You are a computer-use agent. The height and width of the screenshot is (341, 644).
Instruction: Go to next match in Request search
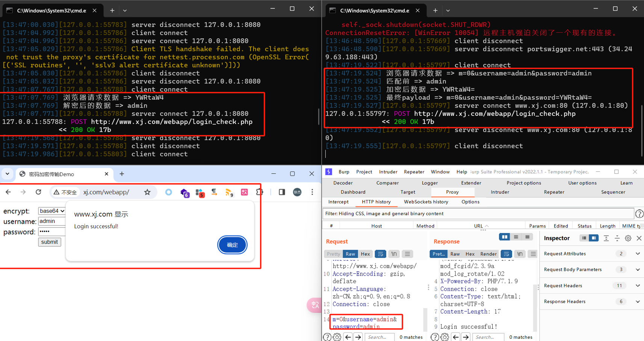click(x=358, y=337)
